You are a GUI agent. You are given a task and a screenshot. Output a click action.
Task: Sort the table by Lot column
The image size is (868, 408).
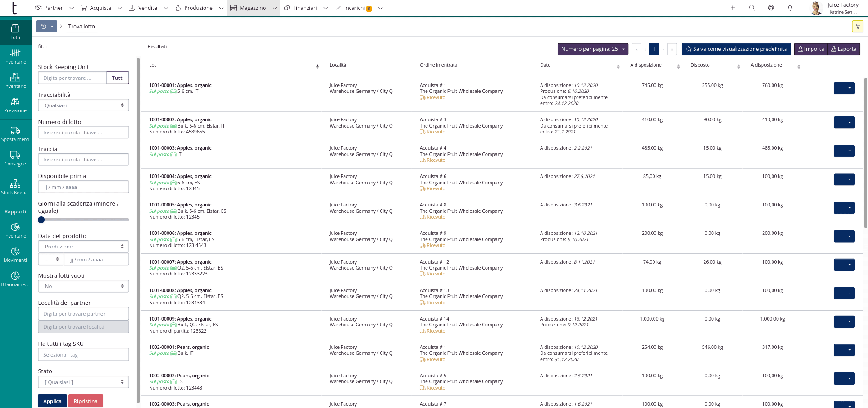pyautogui.click(x=318, y=66)
